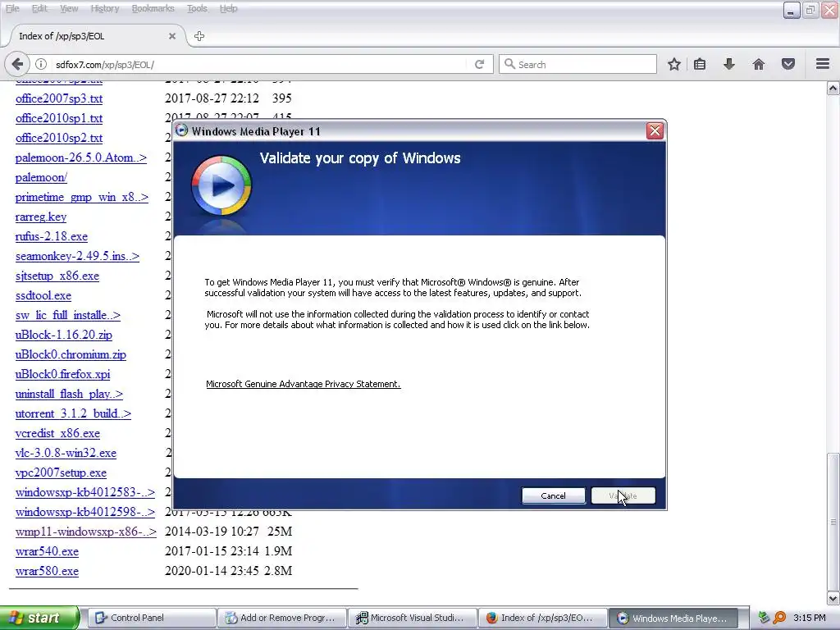Download sjtsetup_x86.exe
The height and width of the screenshot is (630, 840).
tap(57, 276)
